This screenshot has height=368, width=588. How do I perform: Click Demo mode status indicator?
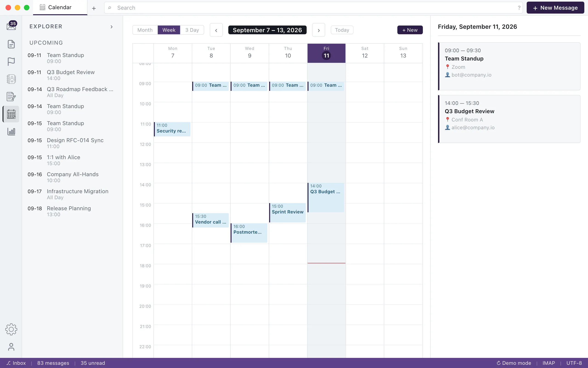coord(514,363)
